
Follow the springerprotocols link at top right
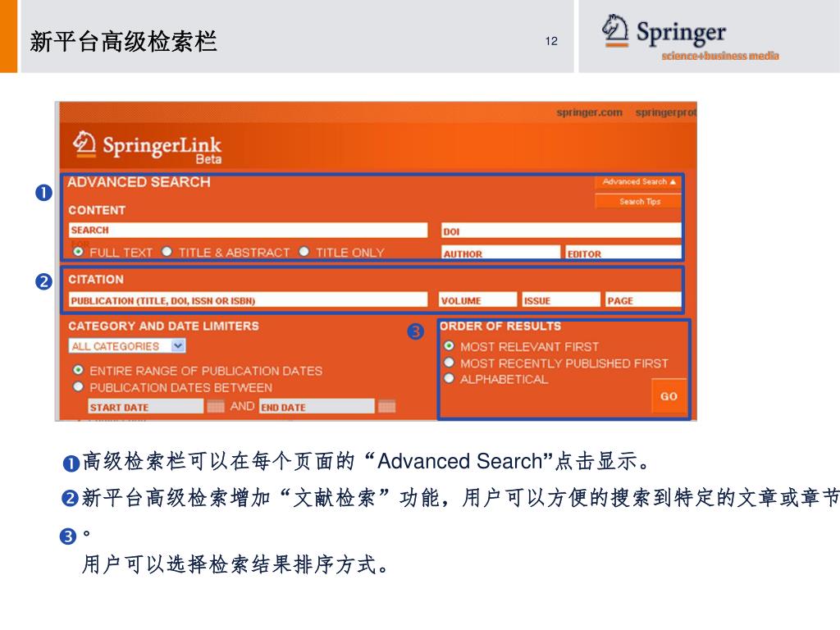[666, 112]
